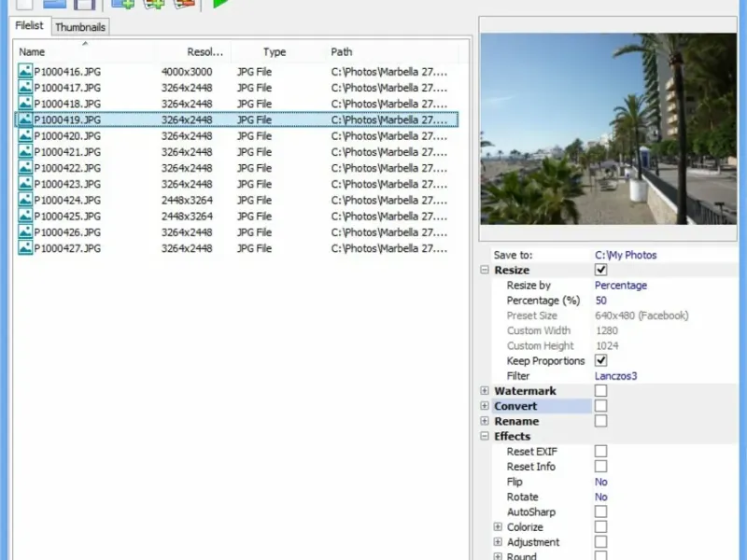Enable the Watermark checkbox
This screenshot has width=747, height=560.
point(600,391)
